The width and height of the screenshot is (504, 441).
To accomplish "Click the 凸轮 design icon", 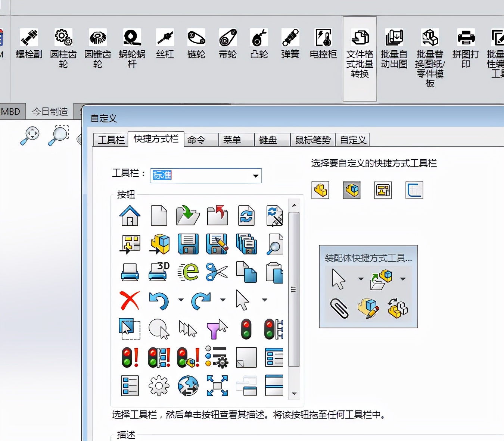I will coord(259,43).
